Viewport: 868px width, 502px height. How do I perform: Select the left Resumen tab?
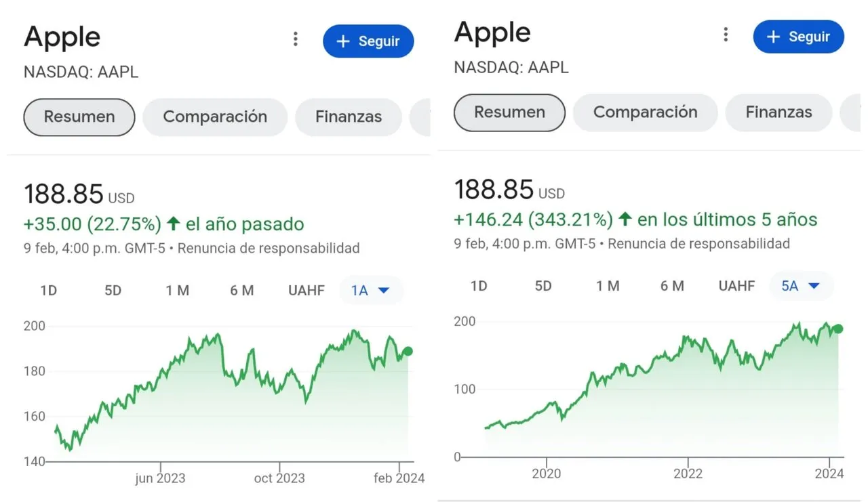click(x=79, y=117)
